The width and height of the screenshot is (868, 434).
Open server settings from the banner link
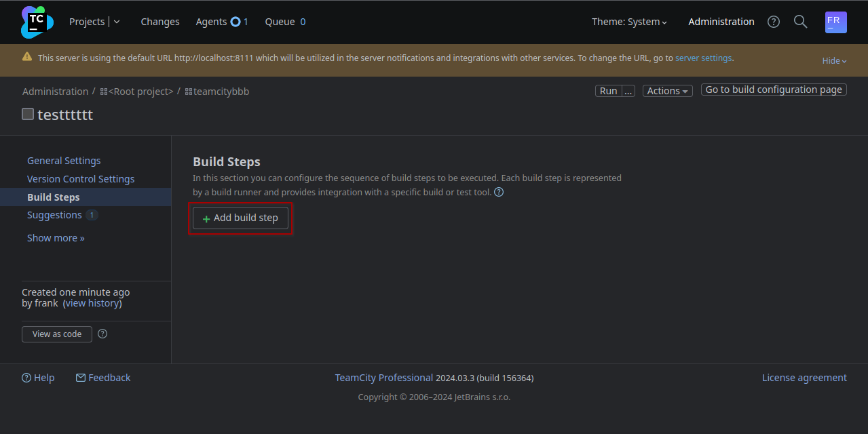(703, 58)
